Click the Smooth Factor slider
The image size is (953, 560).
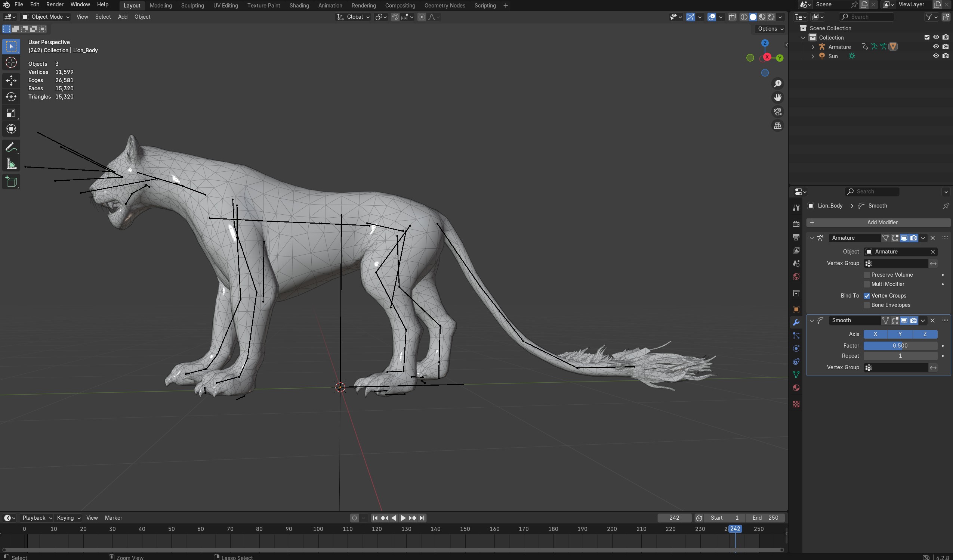pyautogui.click(x=900, y=345)
